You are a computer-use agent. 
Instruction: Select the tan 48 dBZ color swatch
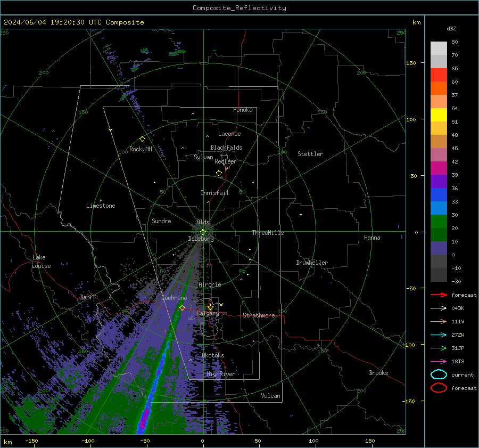tap(439, 142)
